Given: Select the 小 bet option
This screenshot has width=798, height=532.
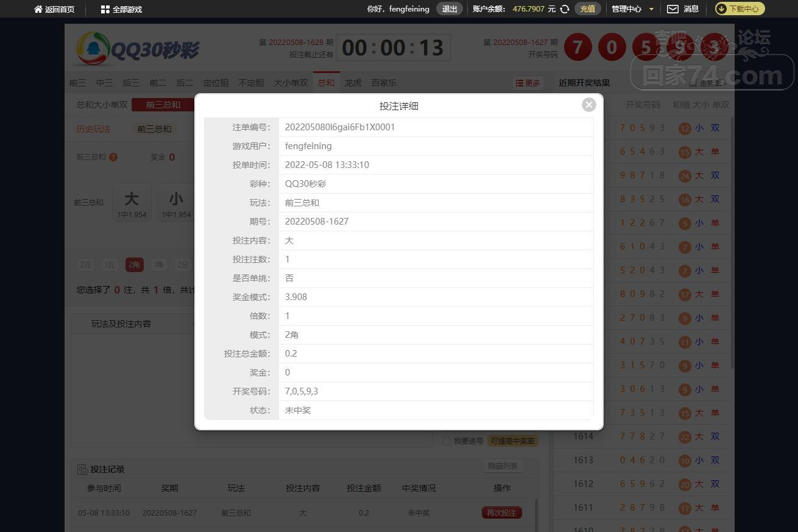Looking at the screenshot, I should tap(176, 203).
